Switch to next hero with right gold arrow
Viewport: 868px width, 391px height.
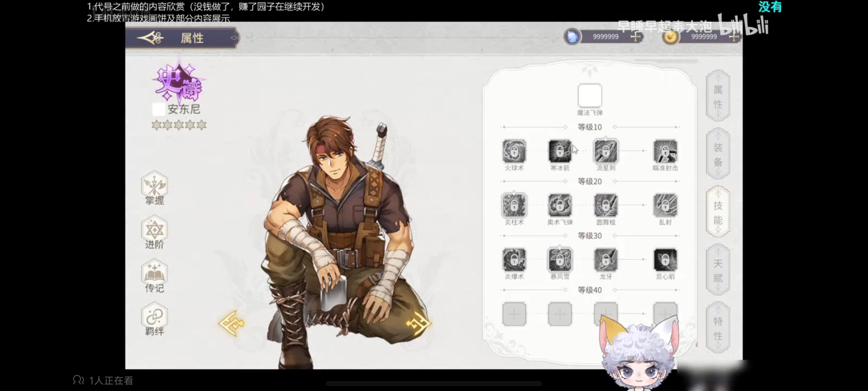click(418, 323)
